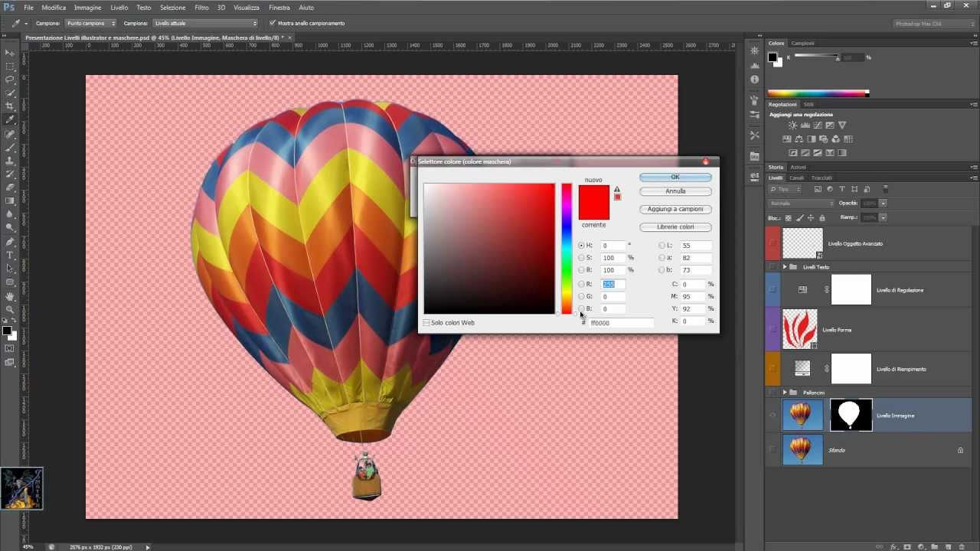Screen dimensions: 980x551
Task: Add a Color Balance adjustment (scales icon)
Action: coord(799,139)
